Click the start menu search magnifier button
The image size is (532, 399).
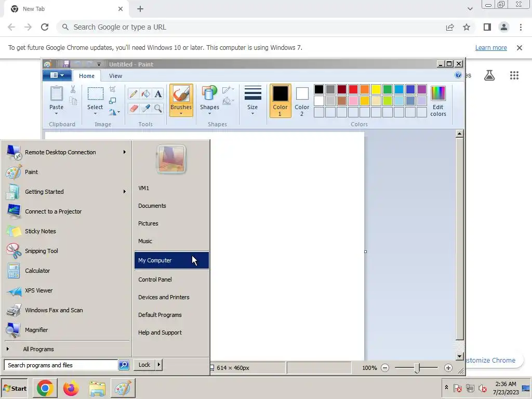tap(124, 365)
